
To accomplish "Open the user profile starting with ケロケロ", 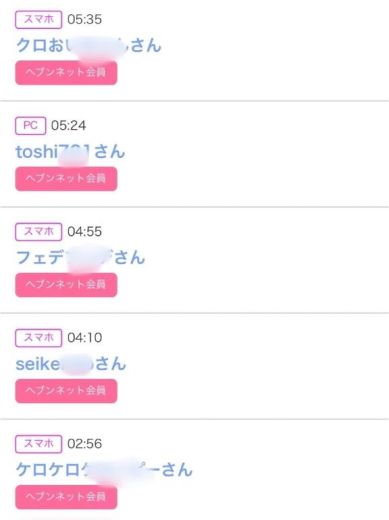I will 104,470.
